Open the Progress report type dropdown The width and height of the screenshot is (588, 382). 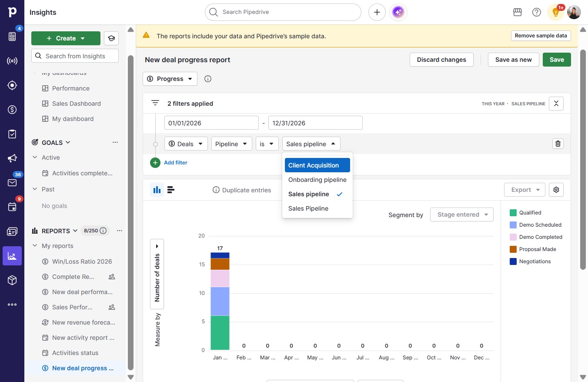170,79
